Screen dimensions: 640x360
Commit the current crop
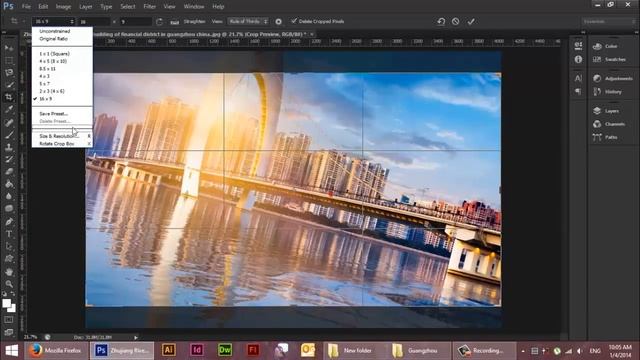[471, 22]
